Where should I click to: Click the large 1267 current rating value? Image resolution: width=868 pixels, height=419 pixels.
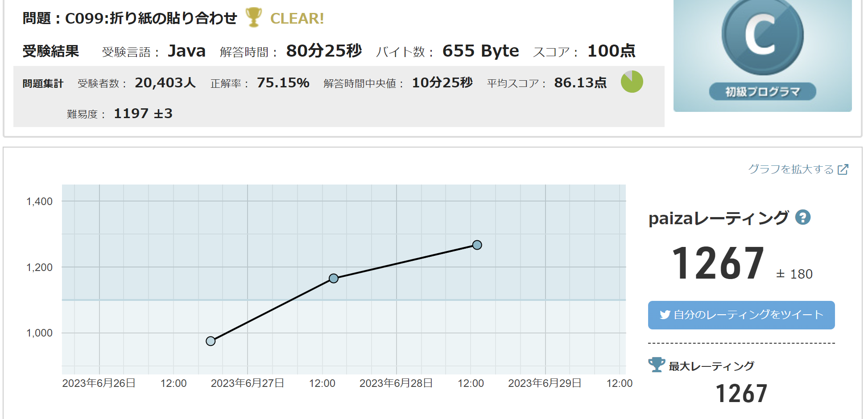(x=718, y=264)
